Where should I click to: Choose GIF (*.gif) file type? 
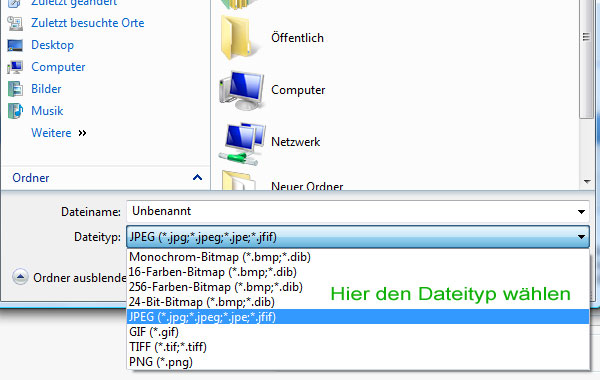tap(358, 332)
